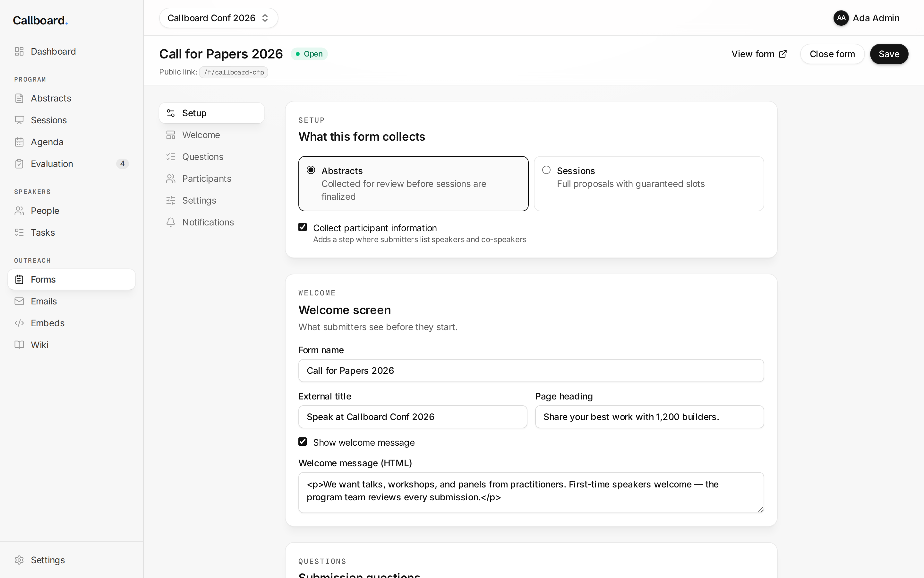Uncheck Show welcome message

(303, 442)
